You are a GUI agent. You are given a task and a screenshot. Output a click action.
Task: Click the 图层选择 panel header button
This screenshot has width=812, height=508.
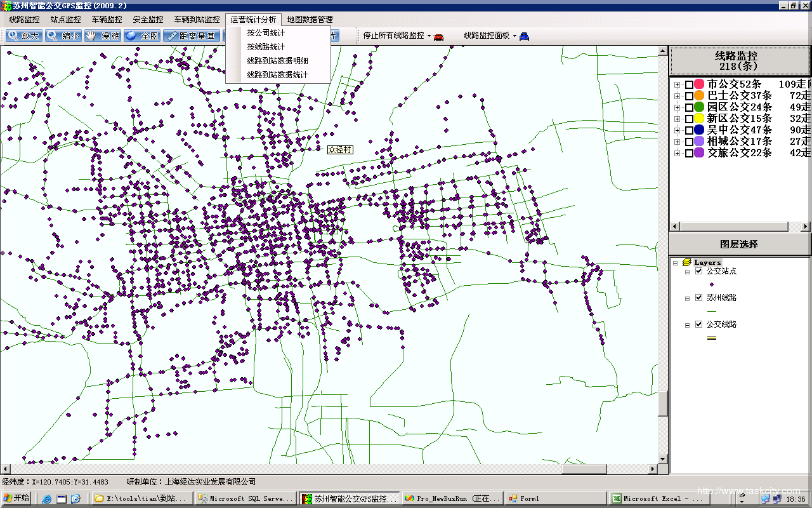(x=740, y=244)
